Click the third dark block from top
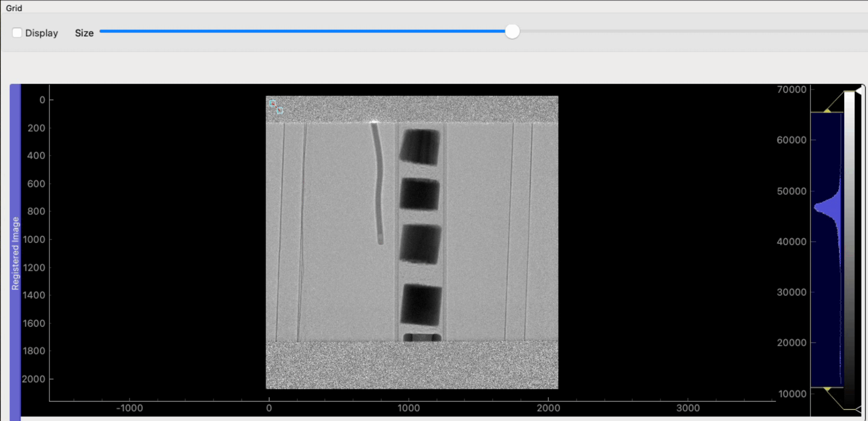 pos(420,244)
